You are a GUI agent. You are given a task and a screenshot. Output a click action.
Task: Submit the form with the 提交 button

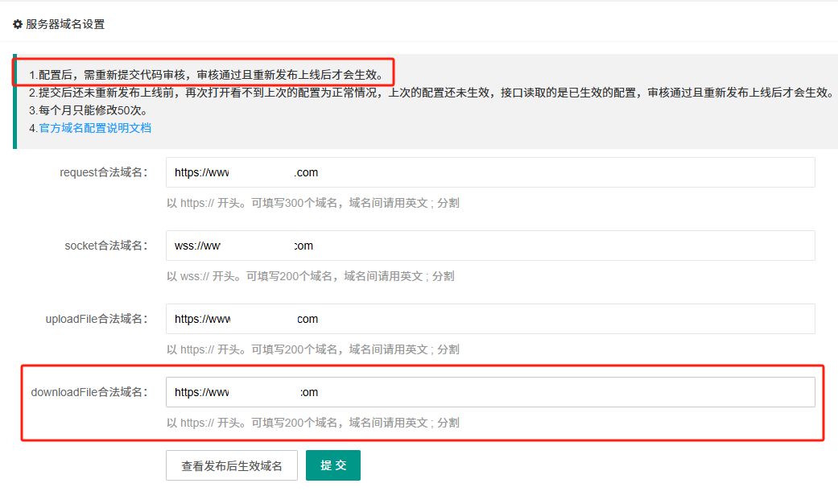click(332, 465)
